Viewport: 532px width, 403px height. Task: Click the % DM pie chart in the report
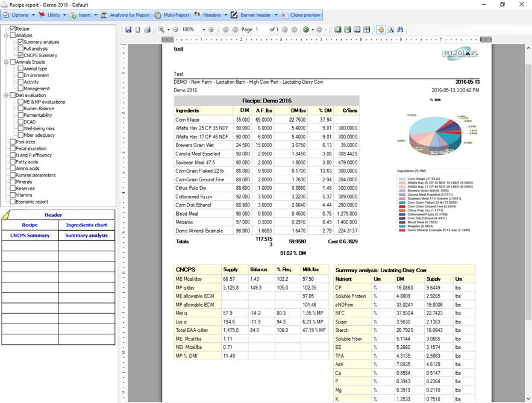point(436,133)
